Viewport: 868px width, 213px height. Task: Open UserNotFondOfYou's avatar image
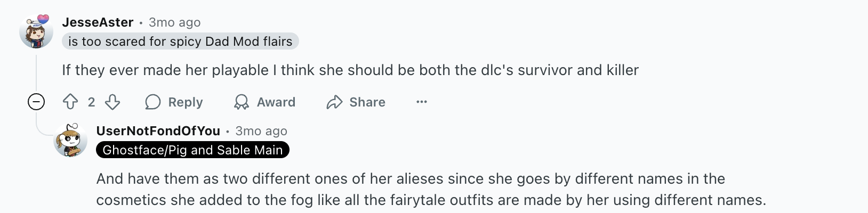tap(70, 141)
